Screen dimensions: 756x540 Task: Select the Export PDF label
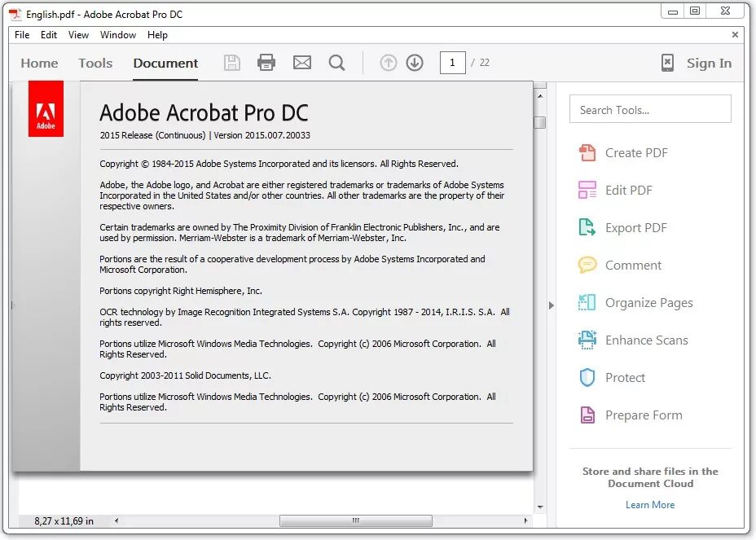coord(636,227)
